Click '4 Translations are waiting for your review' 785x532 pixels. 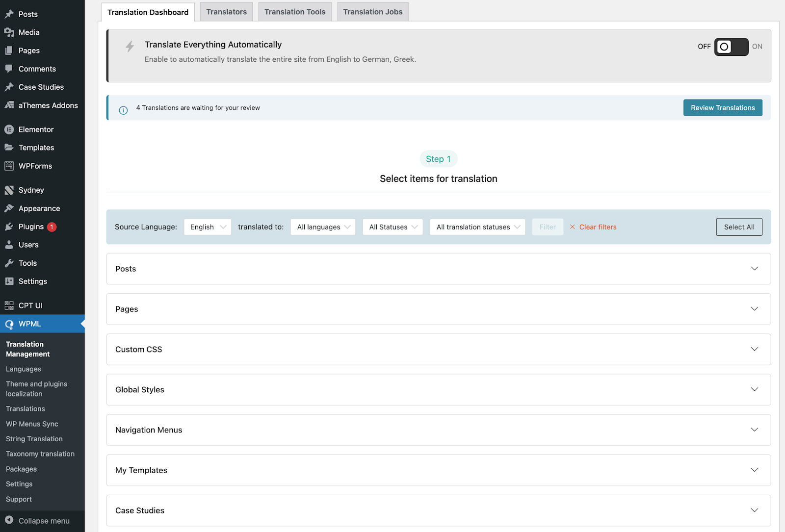pos(198,108)
